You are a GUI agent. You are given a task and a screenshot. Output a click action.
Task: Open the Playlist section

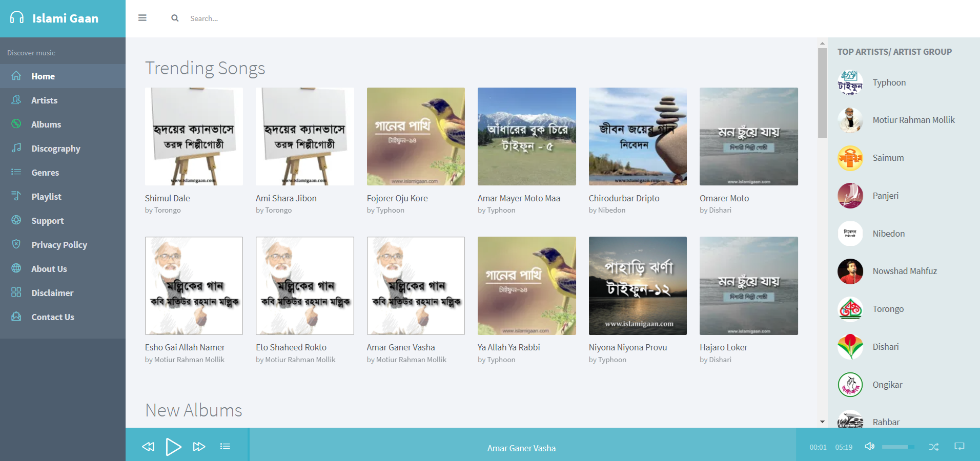[46, 197]
